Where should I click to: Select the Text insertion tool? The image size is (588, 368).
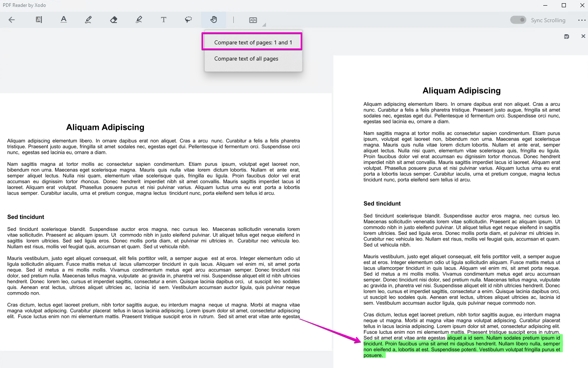pos(164,19)
